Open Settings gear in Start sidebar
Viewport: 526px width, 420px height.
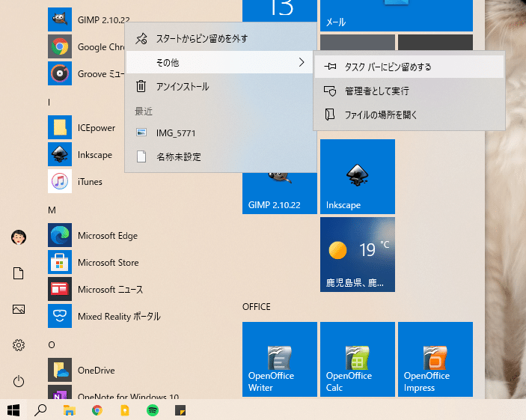(x=19, y=345)
